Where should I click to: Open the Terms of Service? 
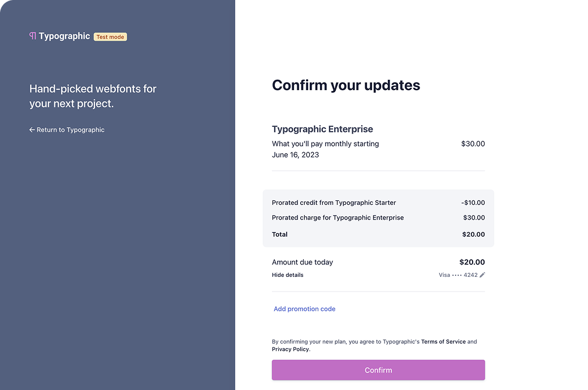point(443,341)
